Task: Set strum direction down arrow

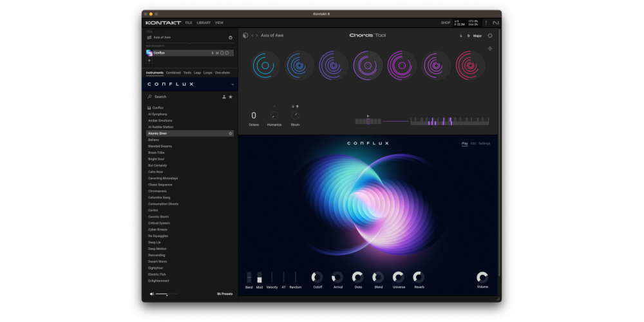Action: pos(293,106)
